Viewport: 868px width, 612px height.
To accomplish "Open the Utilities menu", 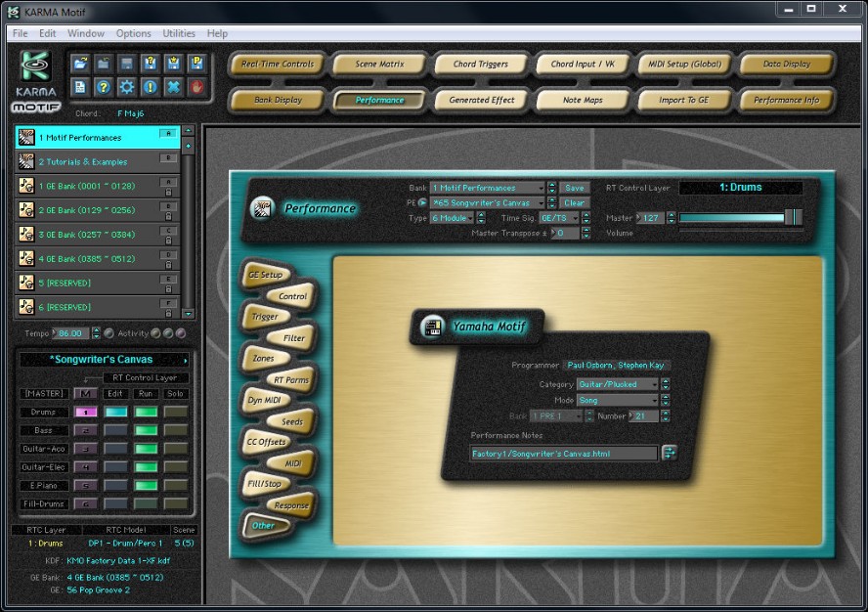I will 179,33.
